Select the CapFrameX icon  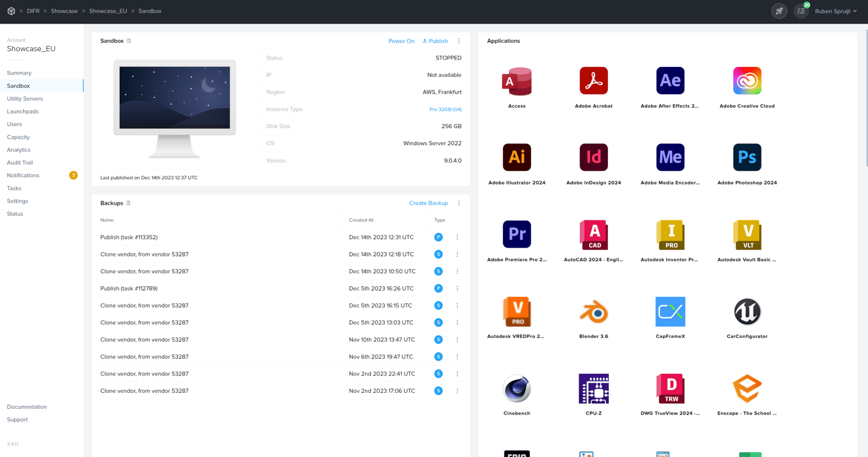670,312
